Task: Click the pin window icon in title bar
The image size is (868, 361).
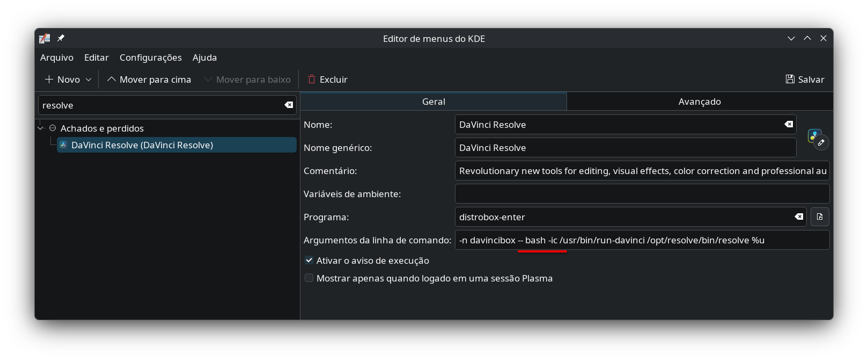Action: pos(61,39)
